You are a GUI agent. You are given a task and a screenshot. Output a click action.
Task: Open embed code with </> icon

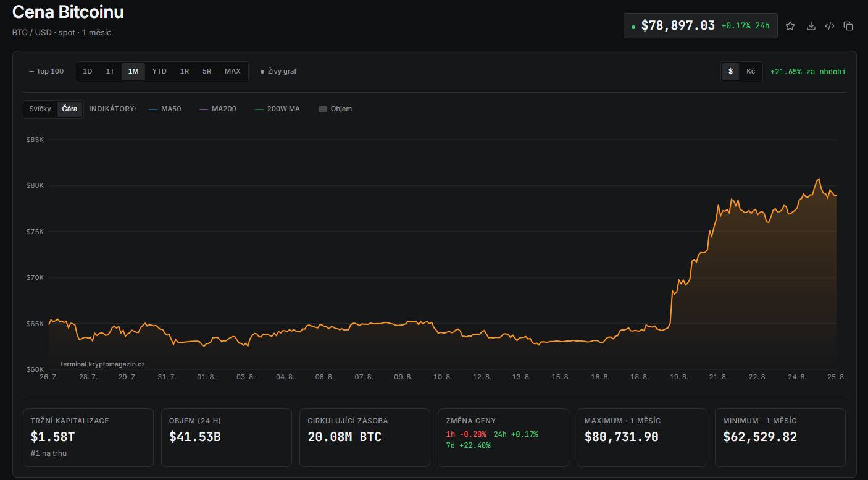pos(830,26)
